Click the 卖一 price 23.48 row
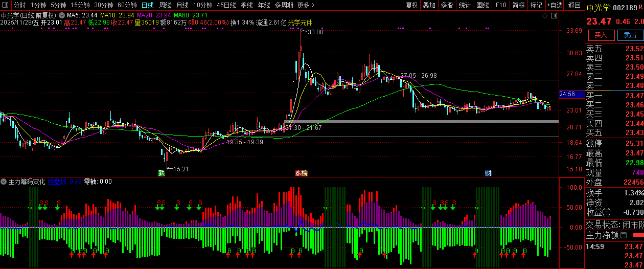 click(614, 85)
